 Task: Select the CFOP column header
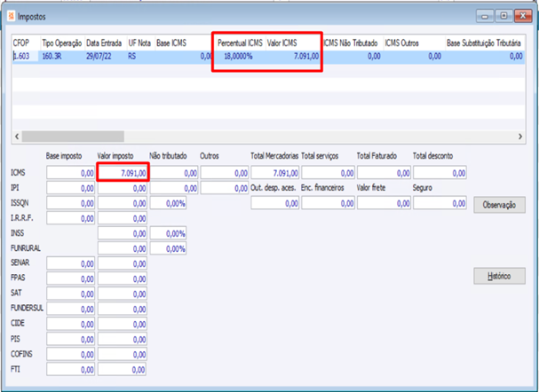[26, 43]
